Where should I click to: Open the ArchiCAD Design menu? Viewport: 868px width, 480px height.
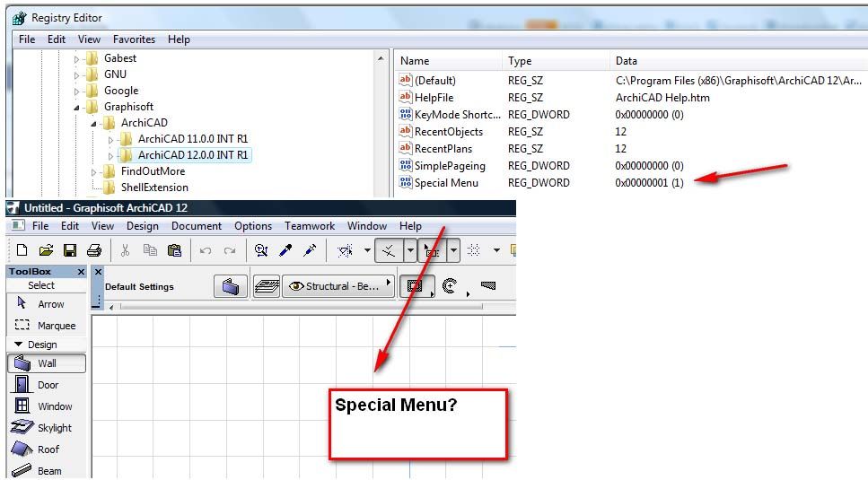[142, 225]
